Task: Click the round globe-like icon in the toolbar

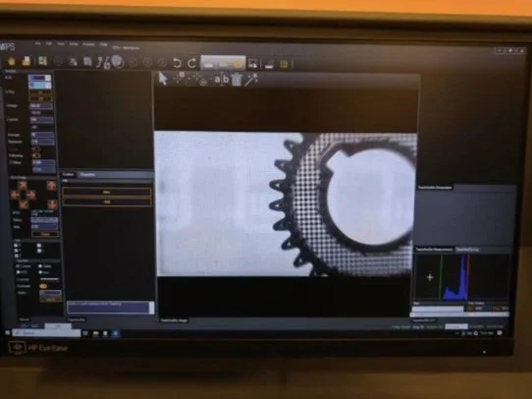Action: pyautogui.click(x=117, y=62)
